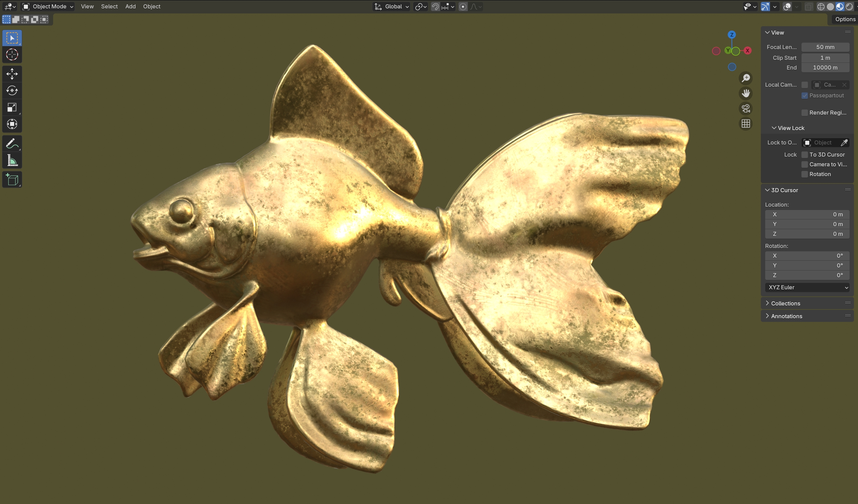Uncheck the Passepartout checkbox
The height and width of the screenshot is (504, 858).
coord(805,96)
